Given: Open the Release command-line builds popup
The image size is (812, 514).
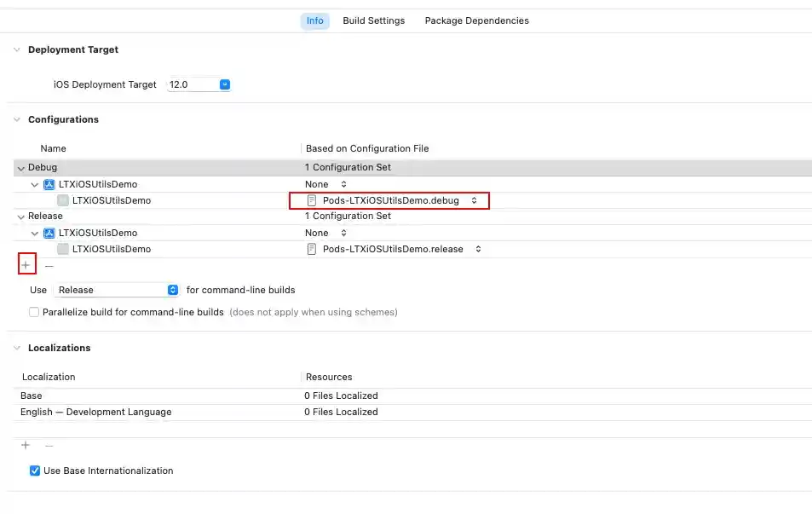Looking at the screenshot, I should tap(173, 290).
